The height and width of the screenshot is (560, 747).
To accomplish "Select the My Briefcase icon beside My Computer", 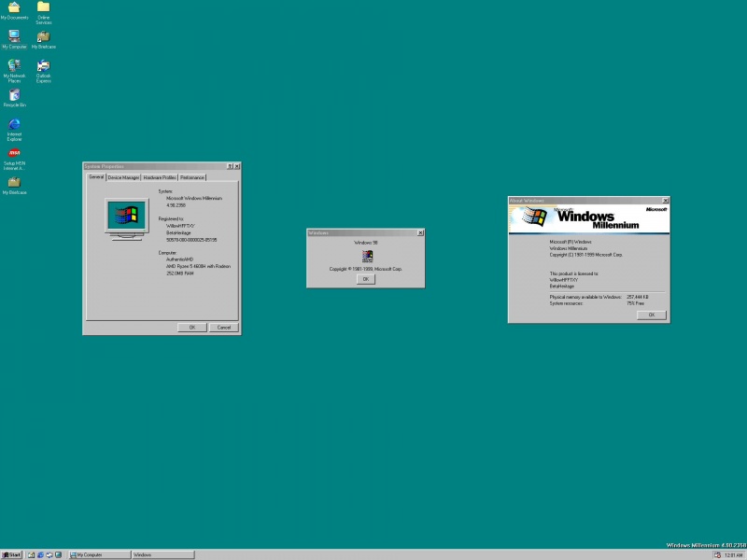I will 43,40.
